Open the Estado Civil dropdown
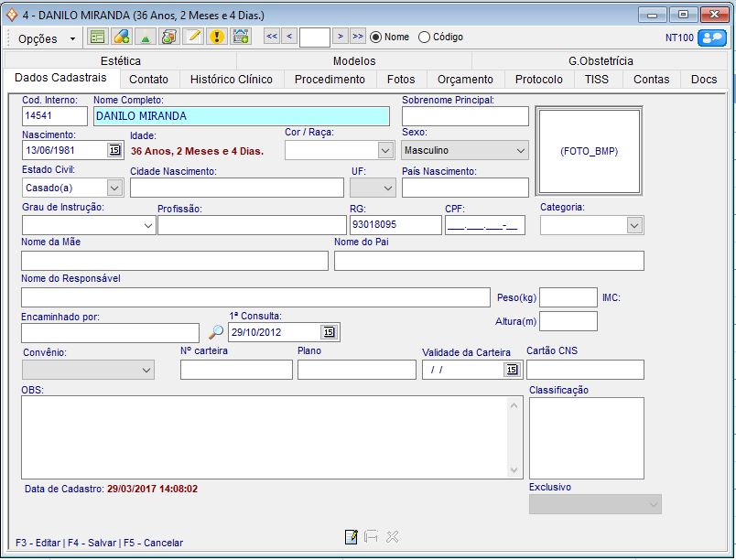The width and height of the screenshot is (736, 560). tap(114, 188)
